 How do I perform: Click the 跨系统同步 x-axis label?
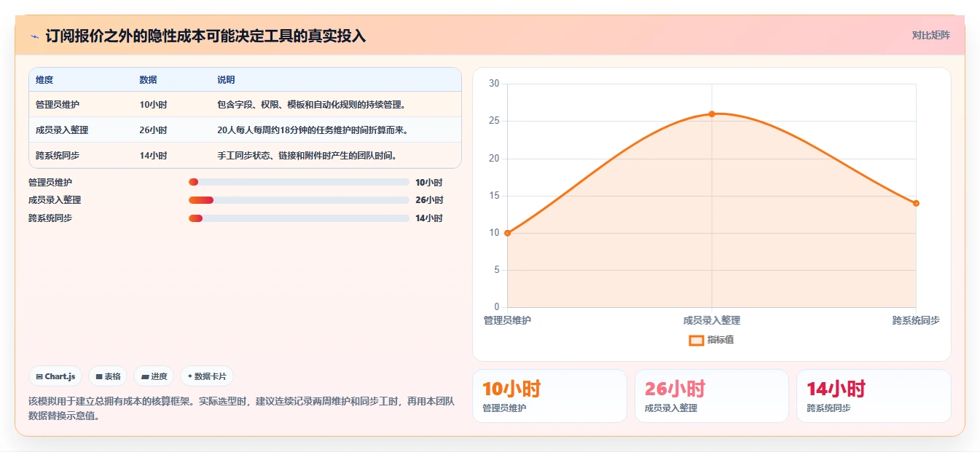tap(916, 320)
